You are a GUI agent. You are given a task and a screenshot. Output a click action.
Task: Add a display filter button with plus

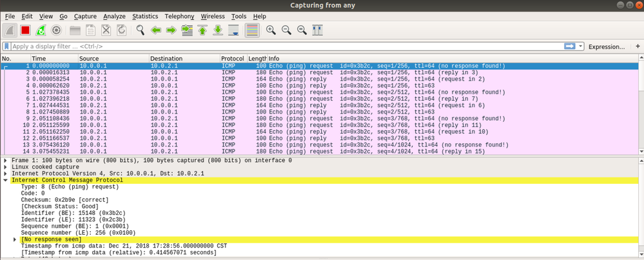point(638,46)
